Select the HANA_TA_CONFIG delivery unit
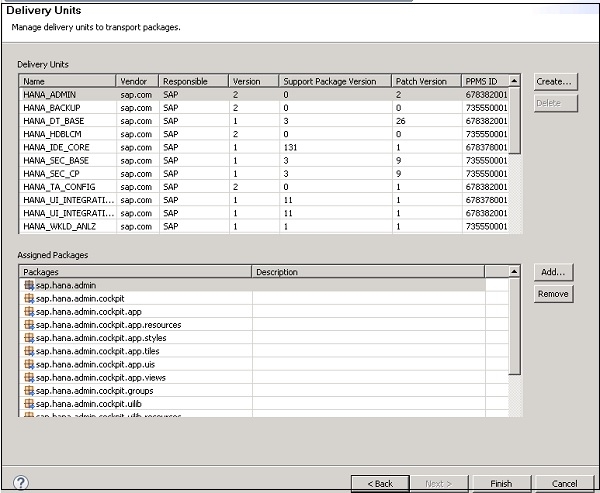This screenshot has height=493, width=600. (264, 187)
